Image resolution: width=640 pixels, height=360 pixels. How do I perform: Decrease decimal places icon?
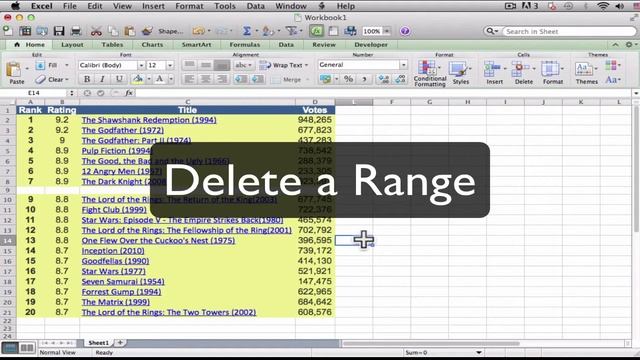pyautogui.click(x=400, y=79)
